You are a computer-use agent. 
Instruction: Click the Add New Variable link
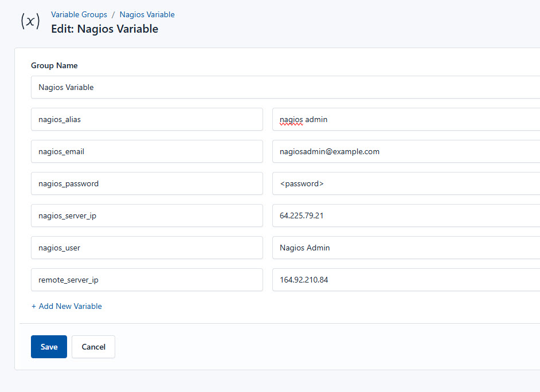click(x=66, y=306)
